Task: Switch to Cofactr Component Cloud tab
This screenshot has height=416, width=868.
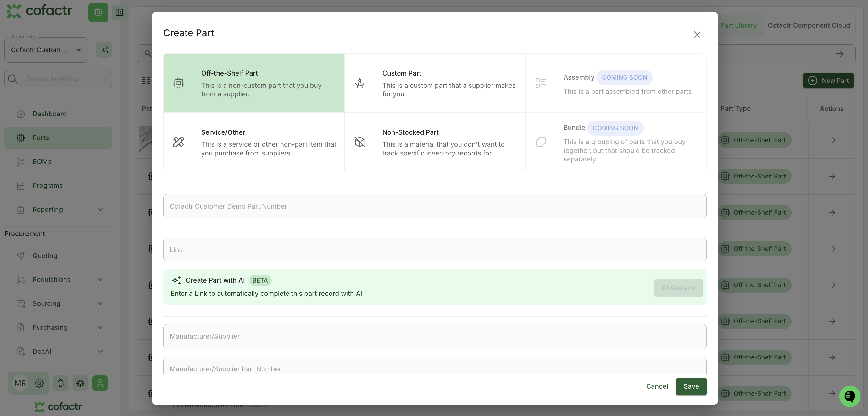Action: click(809, 25)
